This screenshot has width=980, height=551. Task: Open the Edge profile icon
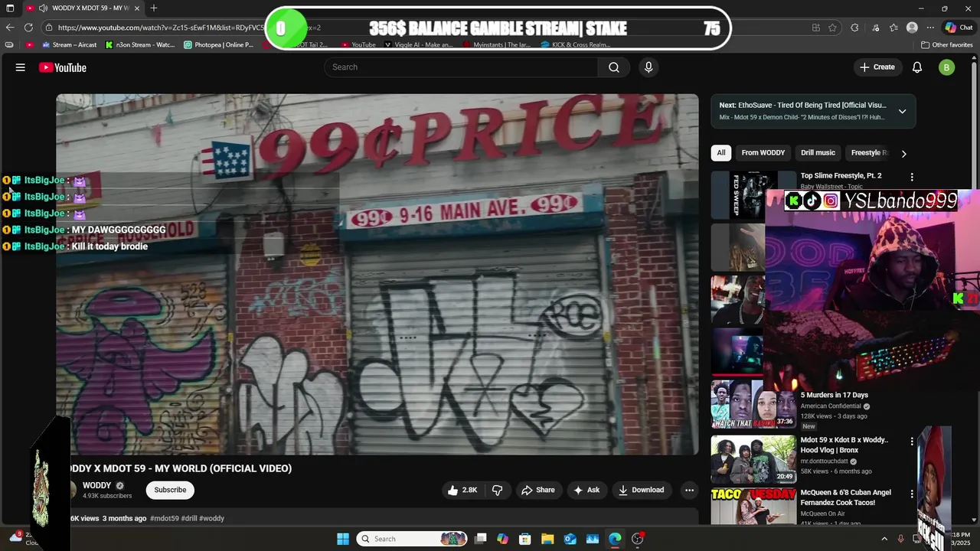tap(912, 28)
